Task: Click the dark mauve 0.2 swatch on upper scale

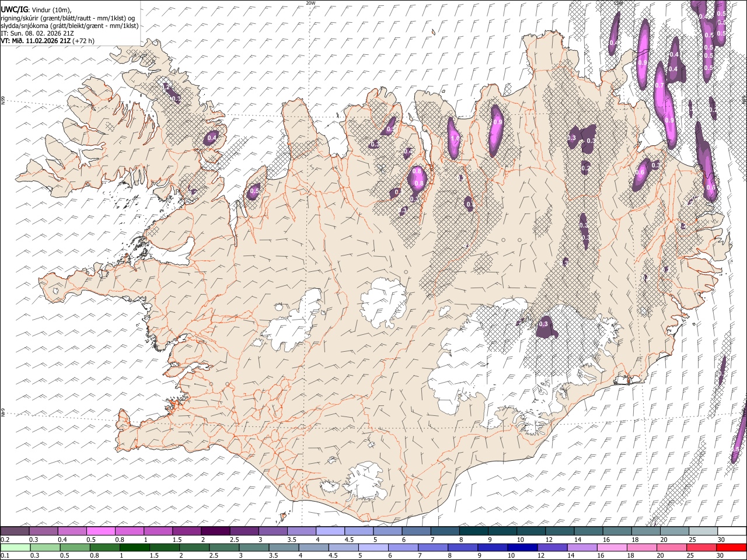Action: pos(15,531)
